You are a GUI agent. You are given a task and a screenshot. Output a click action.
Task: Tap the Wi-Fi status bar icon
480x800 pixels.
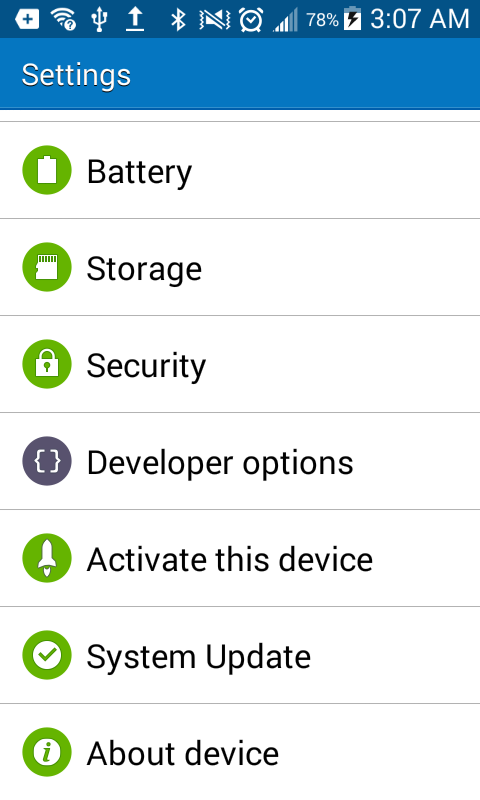[63, 19]
